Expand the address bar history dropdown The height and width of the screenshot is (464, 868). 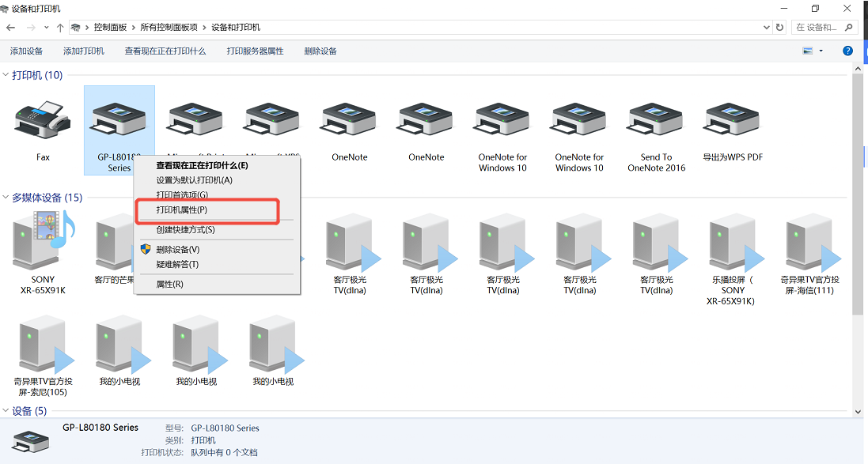(766, 27)
